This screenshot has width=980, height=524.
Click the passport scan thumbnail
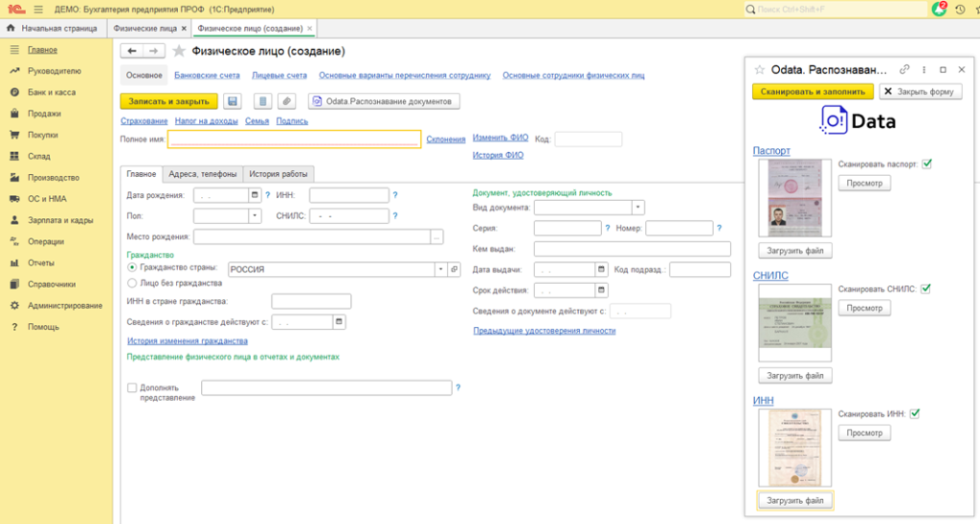pos(795,198)
